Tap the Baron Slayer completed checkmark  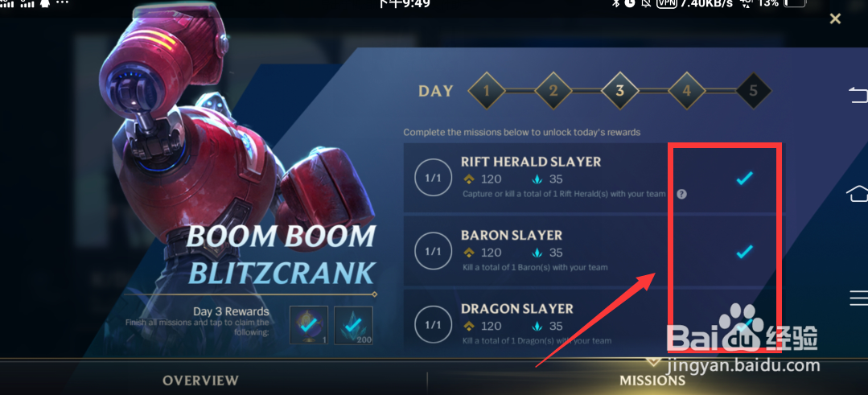click(x=745, y=252)
